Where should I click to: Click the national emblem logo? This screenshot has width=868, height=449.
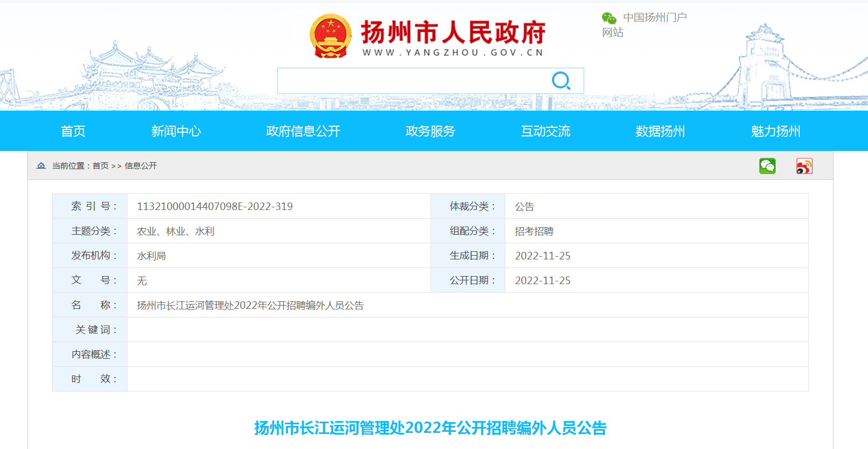331,36
